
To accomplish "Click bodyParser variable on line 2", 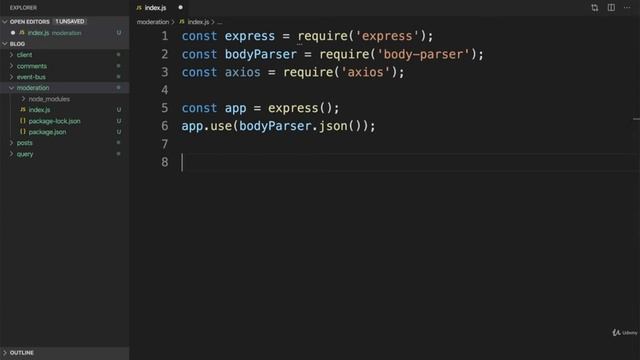I will [261, 54].
